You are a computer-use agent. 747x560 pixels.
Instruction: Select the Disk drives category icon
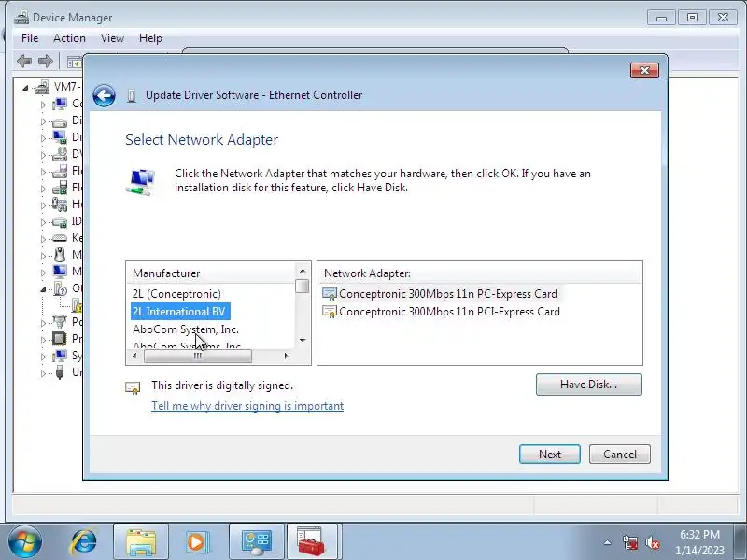[x=60, y=122]
